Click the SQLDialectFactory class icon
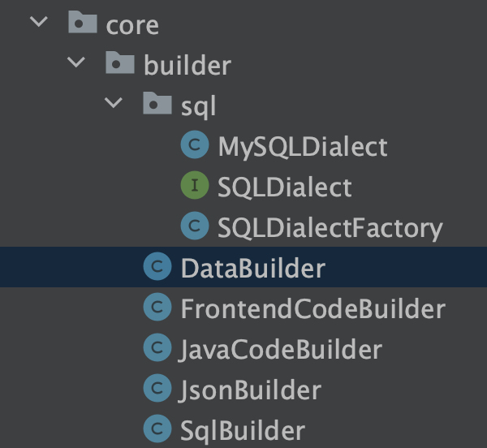Image resolution: width=487 pixels, height=448 pixels. (194, 227)
